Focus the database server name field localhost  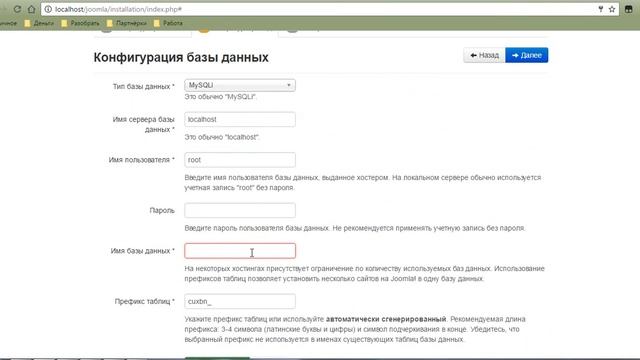tap(240, 119)
